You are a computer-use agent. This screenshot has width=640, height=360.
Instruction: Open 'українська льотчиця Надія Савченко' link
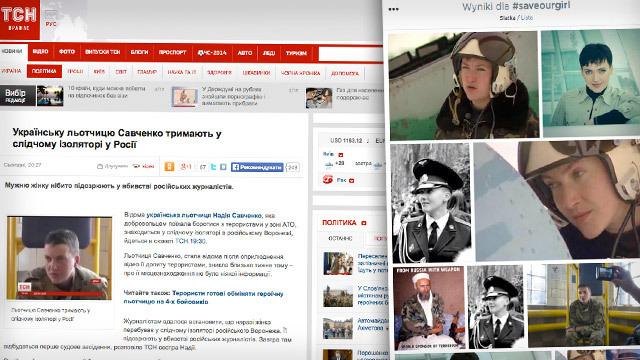204,215
